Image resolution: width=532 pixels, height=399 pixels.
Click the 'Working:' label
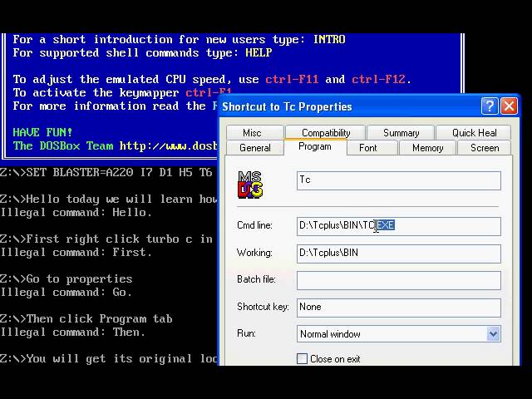[254, 253]
